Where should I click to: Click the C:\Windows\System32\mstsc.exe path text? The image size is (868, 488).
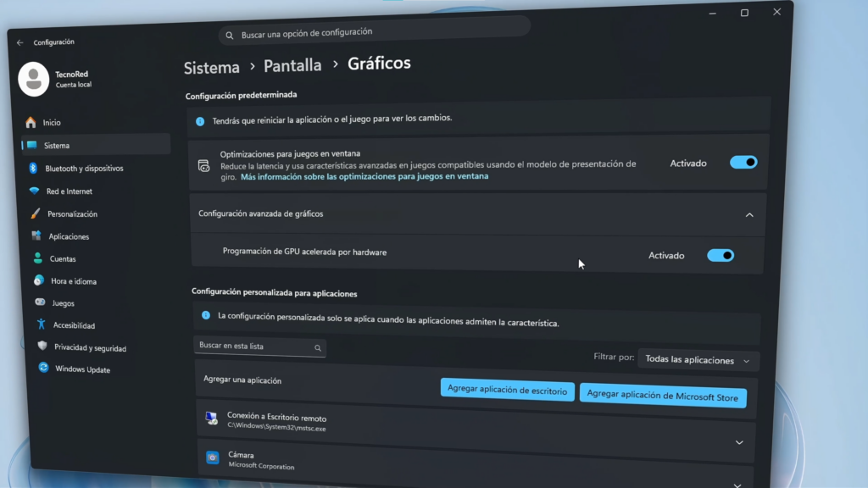(276, 427)
